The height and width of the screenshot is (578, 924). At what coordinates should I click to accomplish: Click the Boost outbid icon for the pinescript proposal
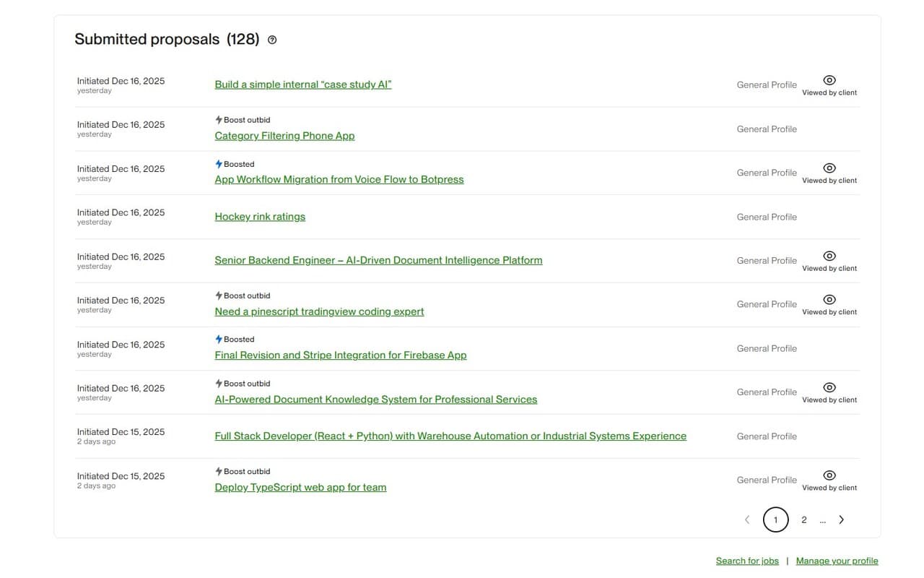(217, 295)
